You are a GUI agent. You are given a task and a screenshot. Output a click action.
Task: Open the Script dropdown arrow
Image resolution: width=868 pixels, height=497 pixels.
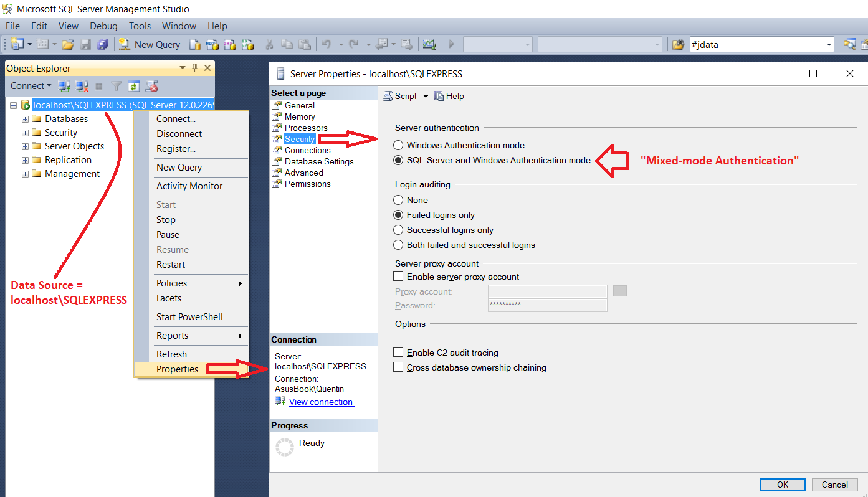426,96
